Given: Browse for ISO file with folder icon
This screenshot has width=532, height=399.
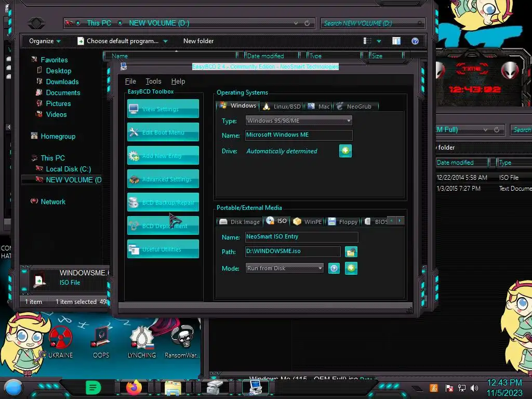Looking at the screenshot, I should click(351, 252).
